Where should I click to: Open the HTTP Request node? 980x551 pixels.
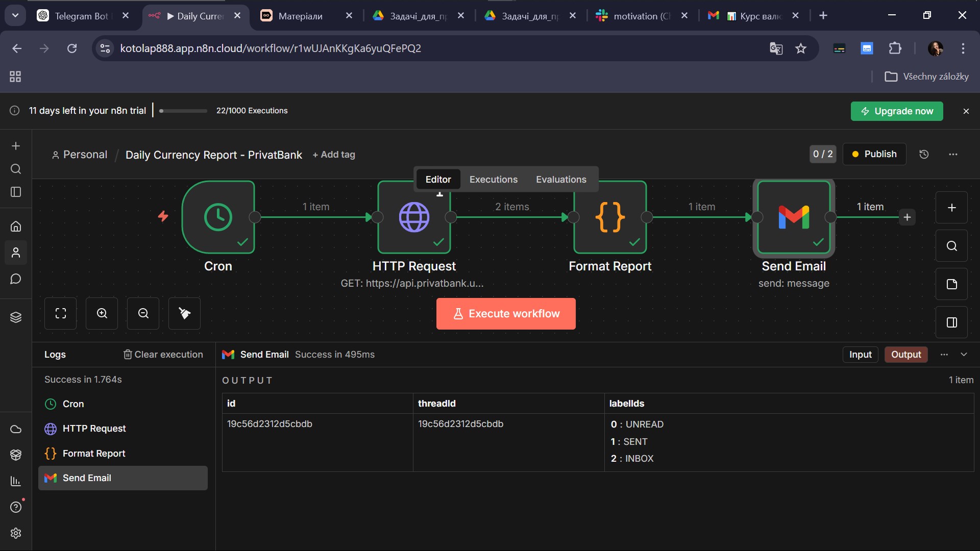point(414,217)
